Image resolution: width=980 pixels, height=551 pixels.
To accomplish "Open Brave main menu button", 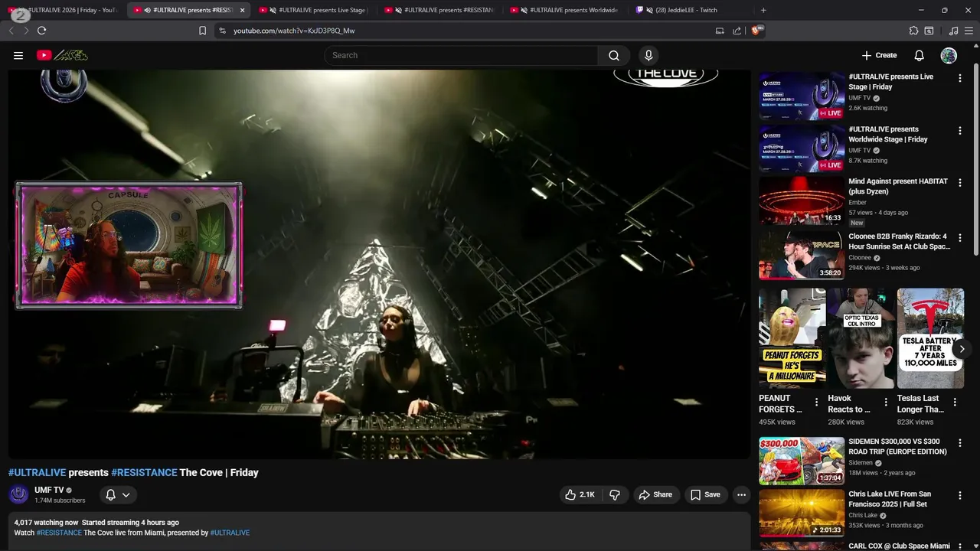I will tap(969, 31).
